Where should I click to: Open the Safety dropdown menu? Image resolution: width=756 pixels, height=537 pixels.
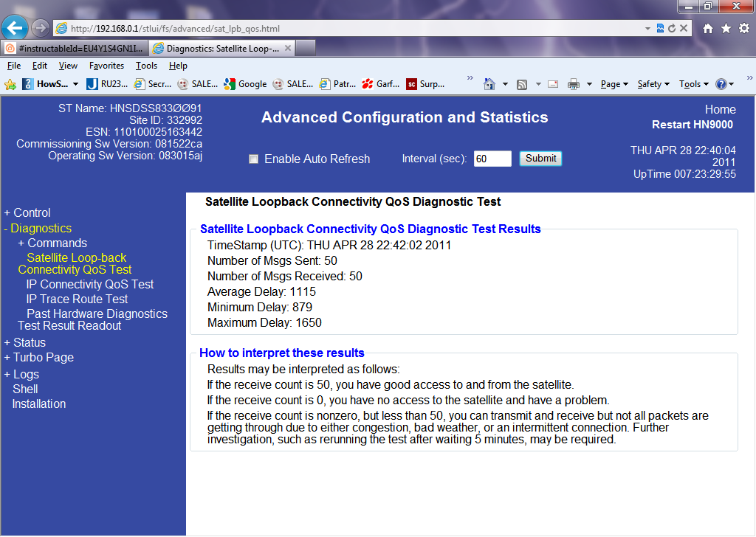click(653, 84)
